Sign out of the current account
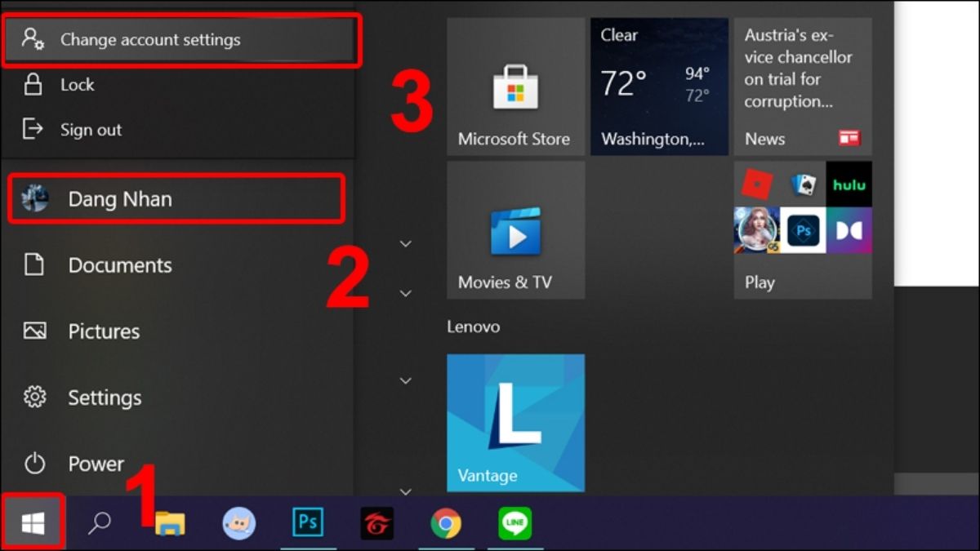980x551 pixels. pos(91,129)
